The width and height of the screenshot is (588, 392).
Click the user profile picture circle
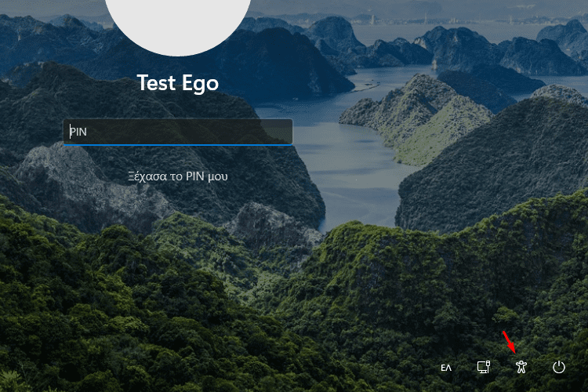click(x=178, y=23)
